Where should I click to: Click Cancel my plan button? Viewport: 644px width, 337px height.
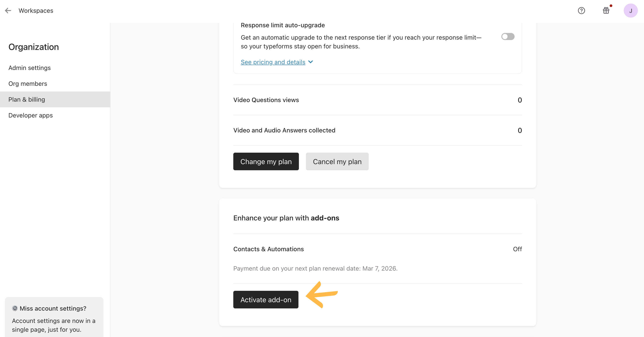337,162
